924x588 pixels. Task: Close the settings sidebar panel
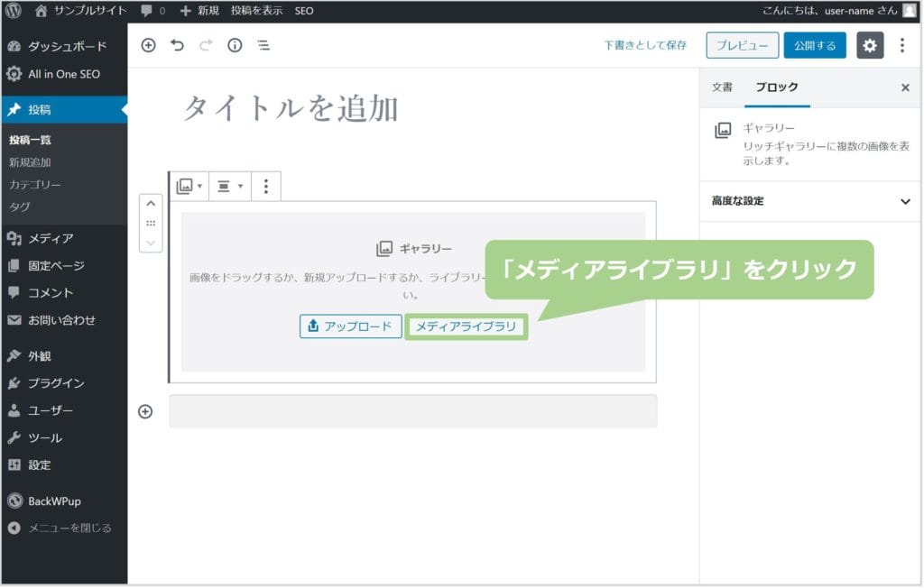click(905, 87)
